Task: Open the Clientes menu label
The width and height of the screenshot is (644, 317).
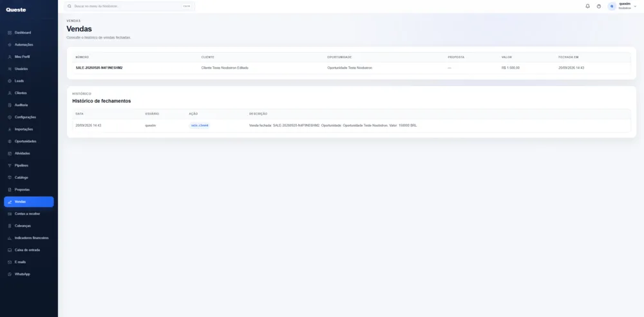Action: (21, 93)
